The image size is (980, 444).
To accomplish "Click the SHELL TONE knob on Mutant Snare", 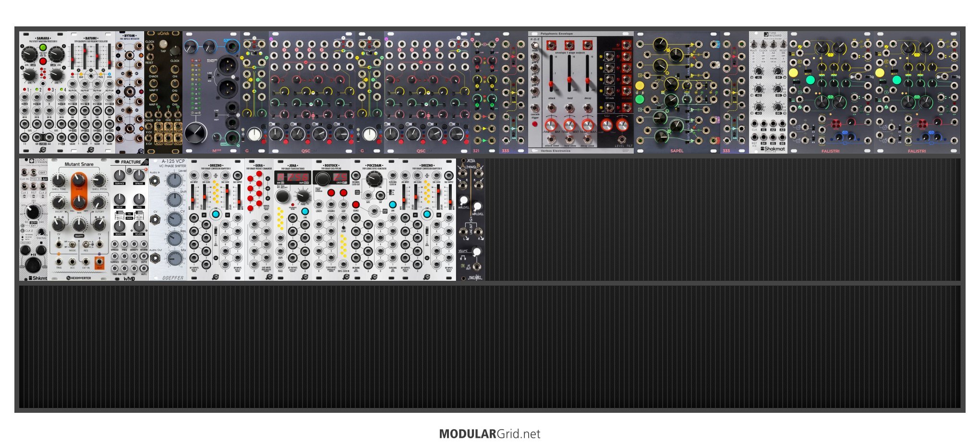I will pos(59,180).
